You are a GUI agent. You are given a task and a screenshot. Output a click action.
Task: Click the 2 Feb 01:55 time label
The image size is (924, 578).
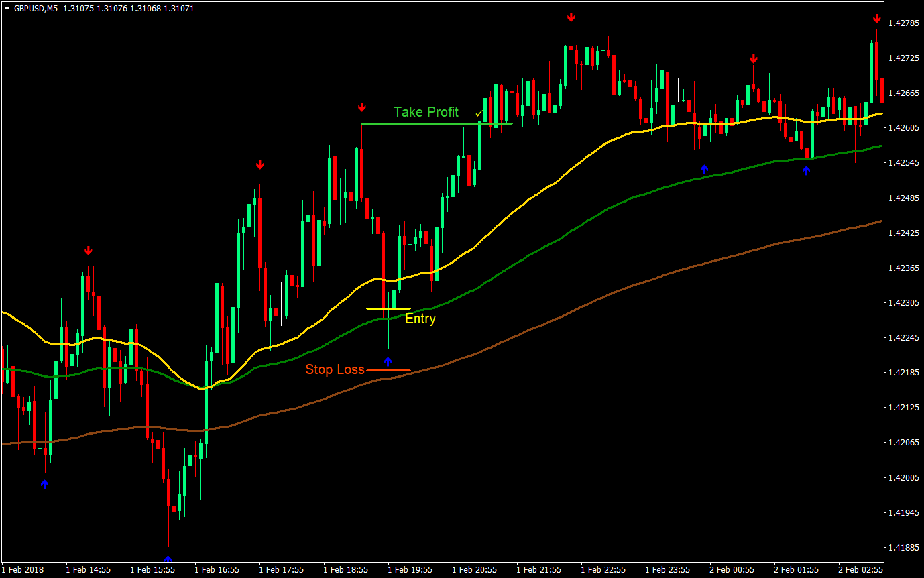coord(796,570)
